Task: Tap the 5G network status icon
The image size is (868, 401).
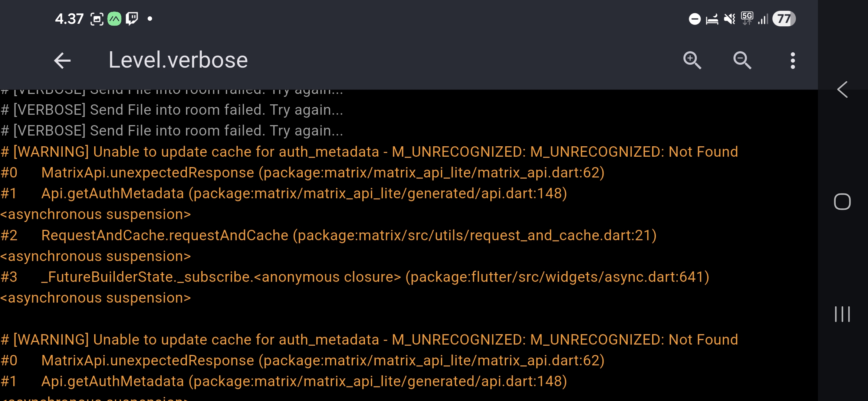Action: (x=747, y=19)
